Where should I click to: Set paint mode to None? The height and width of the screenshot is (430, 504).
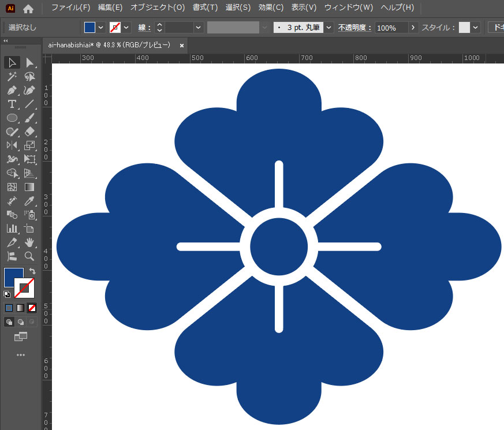pos(32,308)
